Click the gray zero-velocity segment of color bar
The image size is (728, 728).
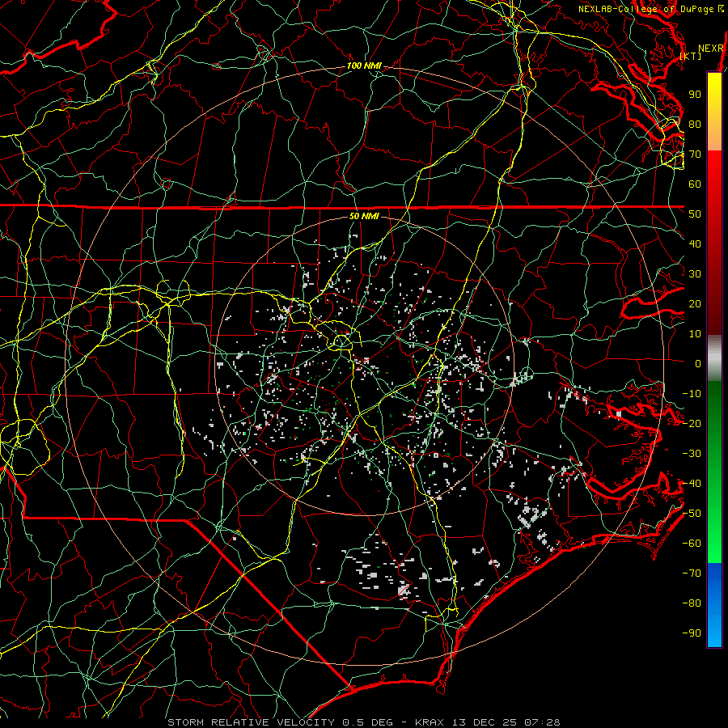point(714,358)
